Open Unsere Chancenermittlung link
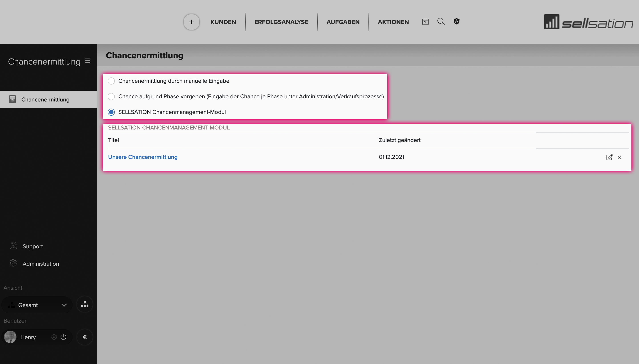The height and width of the screenshot is (364, 639). tap(143, 157)
